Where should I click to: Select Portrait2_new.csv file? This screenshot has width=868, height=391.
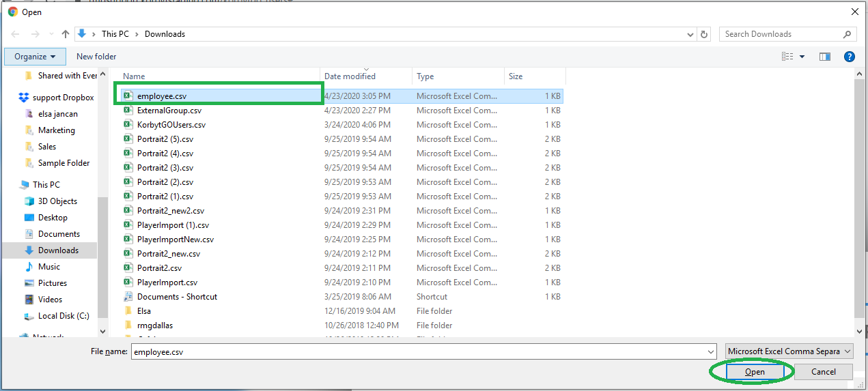(x=169, y=254)
